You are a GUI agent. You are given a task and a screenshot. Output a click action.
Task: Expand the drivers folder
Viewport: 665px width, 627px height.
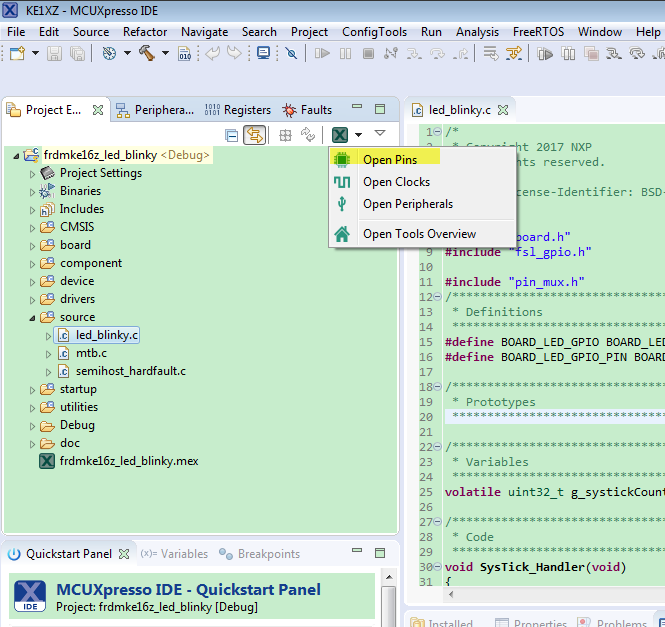[32, 300]
